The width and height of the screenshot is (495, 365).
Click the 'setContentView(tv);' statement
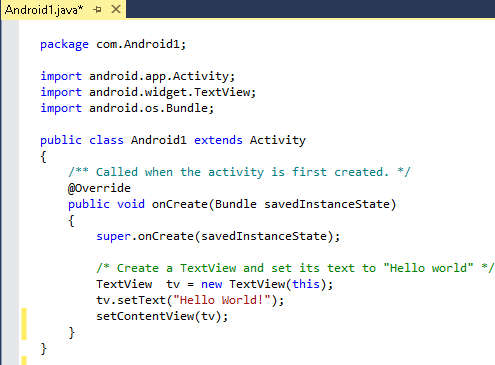[162, 316]
